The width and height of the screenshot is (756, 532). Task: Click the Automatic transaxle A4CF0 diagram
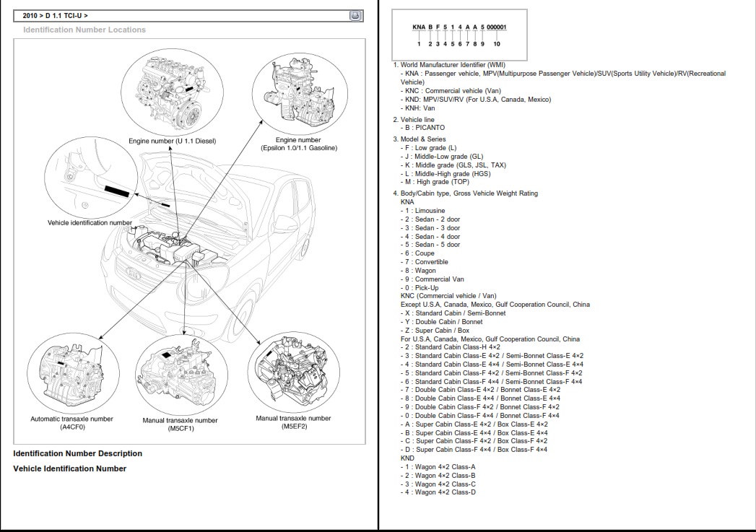click(x=72, y=373)
